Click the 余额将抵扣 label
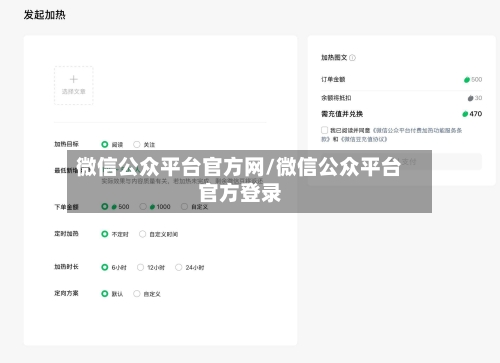 (336, 98)
